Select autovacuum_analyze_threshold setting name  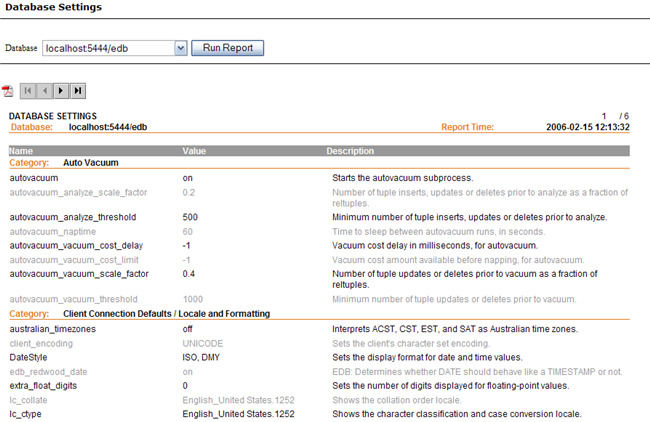pos(73,217)
